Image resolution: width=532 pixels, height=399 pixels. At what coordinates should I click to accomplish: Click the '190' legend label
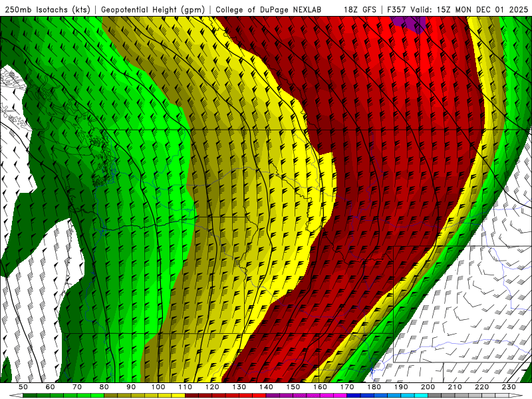(401, 387)
